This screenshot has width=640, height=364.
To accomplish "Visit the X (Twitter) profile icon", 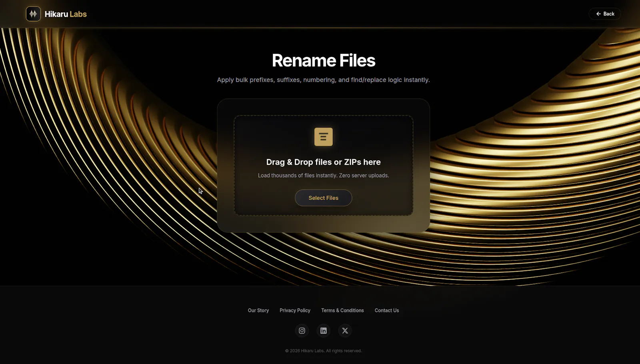I will coord(345,331).
